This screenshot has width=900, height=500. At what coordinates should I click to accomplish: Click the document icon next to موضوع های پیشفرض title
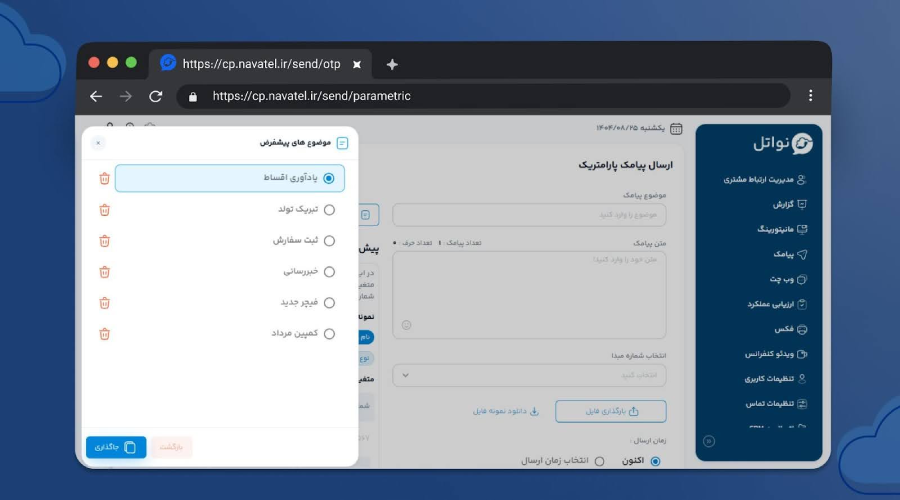pos(342,143)
